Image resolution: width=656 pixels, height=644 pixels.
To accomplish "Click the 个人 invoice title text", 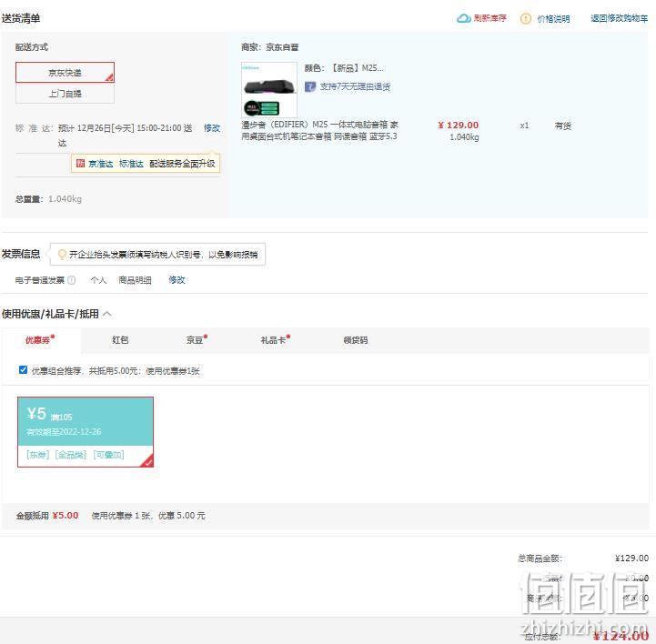I will (99, 280).
